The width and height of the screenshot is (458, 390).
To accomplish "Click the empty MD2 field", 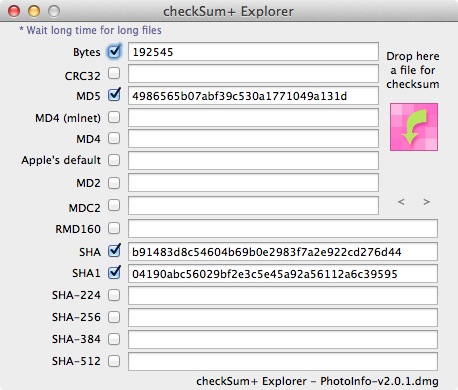I will pos(253,182).
